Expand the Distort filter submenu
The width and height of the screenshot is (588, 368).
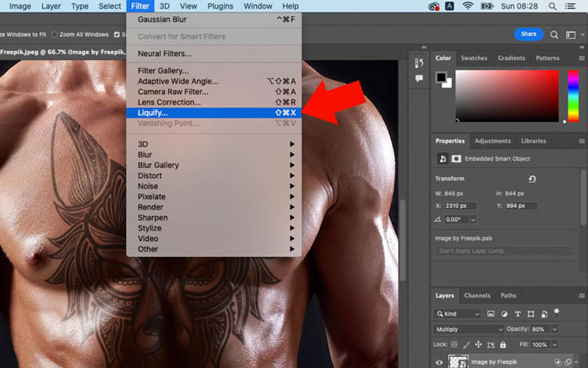[213, 176]
